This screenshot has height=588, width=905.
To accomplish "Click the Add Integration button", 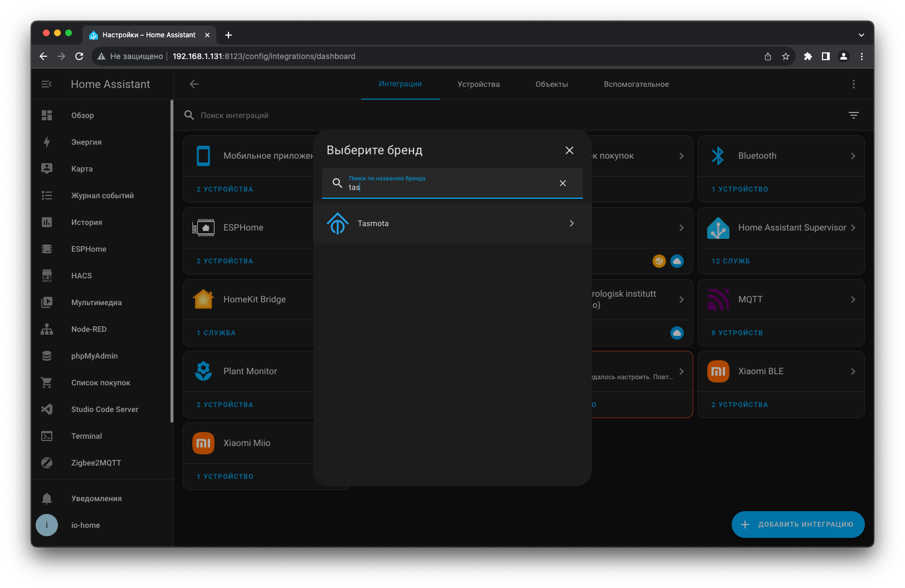I will (797, 525).
